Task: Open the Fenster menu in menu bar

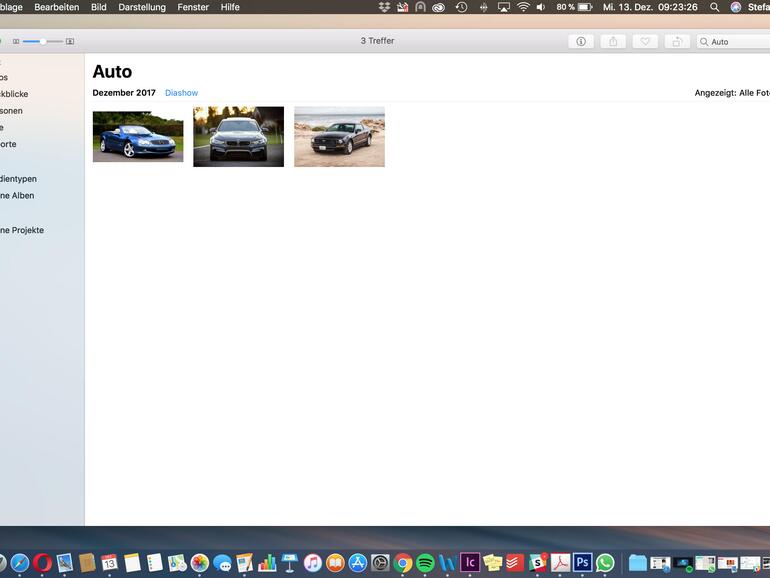Action: click(193, 7)
